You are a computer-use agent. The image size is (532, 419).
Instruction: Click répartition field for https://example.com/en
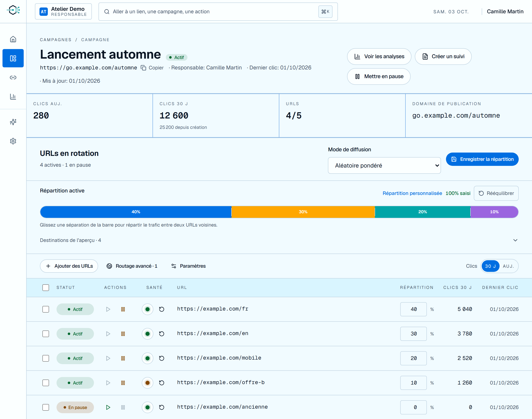click(414, 334)
